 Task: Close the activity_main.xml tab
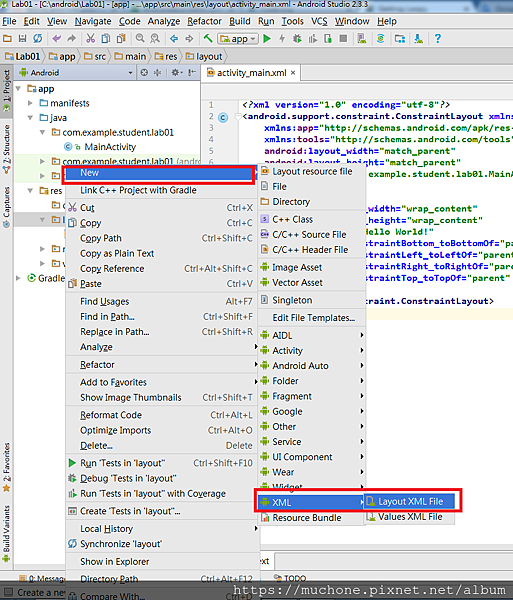[x=293, y=73]
